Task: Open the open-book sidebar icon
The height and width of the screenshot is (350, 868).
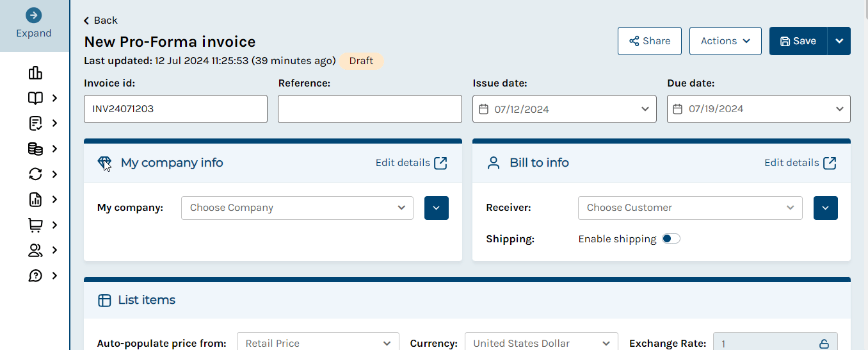Action: pos(35,98)
